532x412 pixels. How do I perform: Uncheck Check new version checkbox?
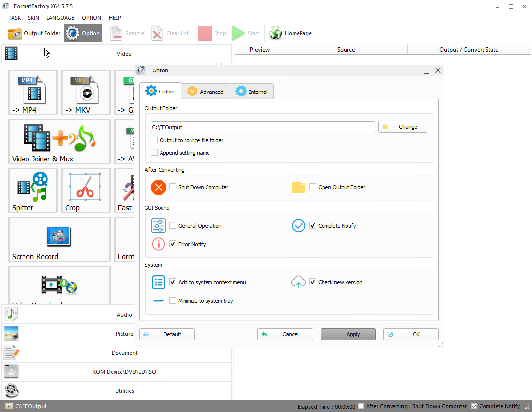click(313, 282)
